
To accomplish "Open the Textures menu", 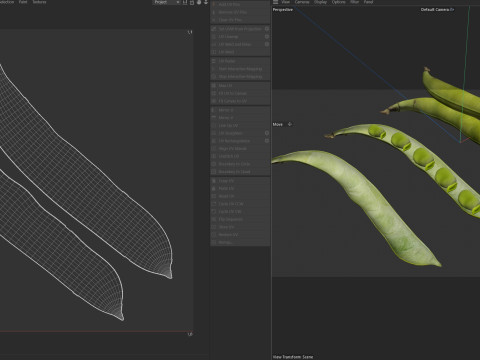I will click(x=39, y=2).
